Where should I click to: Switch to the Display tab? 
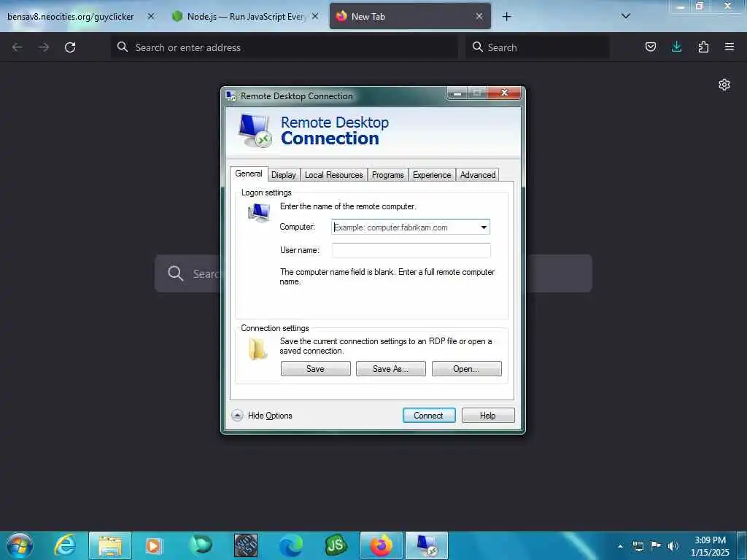[284, 175]
